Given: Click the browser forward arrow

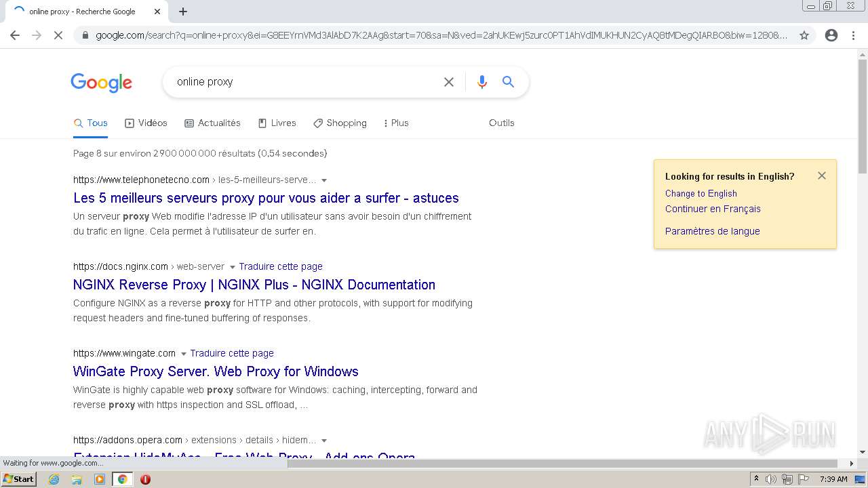Looking at the screenshot, I should pyautogui.click(x=37, y=35).
